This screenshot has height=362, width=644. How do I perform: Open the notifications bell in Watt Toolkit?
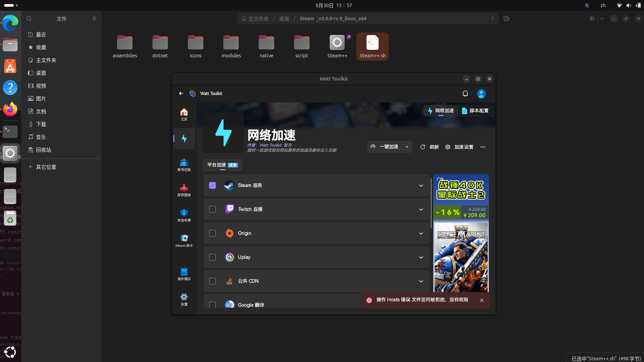(x=465, y=93)
